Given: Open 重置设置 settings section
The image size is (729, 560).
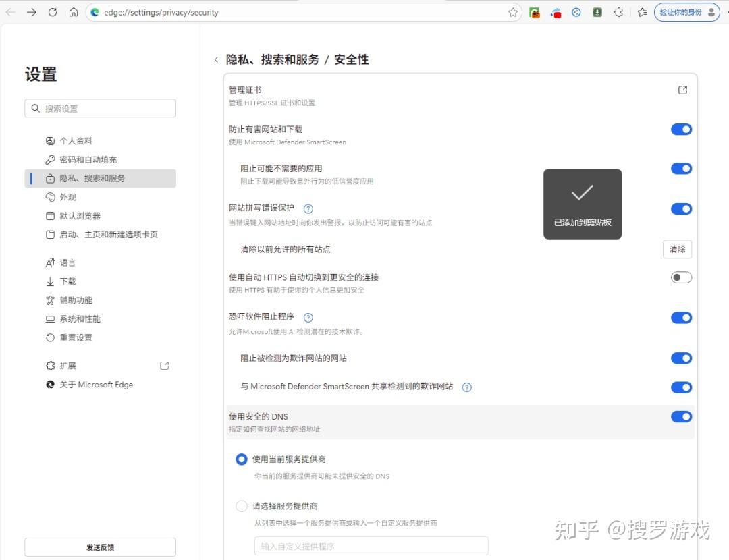Looking at the screenshot, I should point(100,337).
